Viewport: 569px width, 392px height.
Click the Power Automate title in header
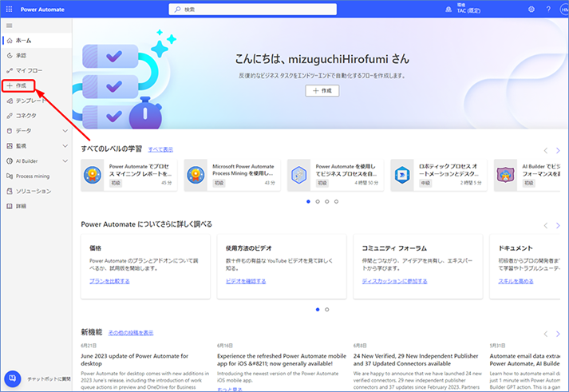(42, 10)
